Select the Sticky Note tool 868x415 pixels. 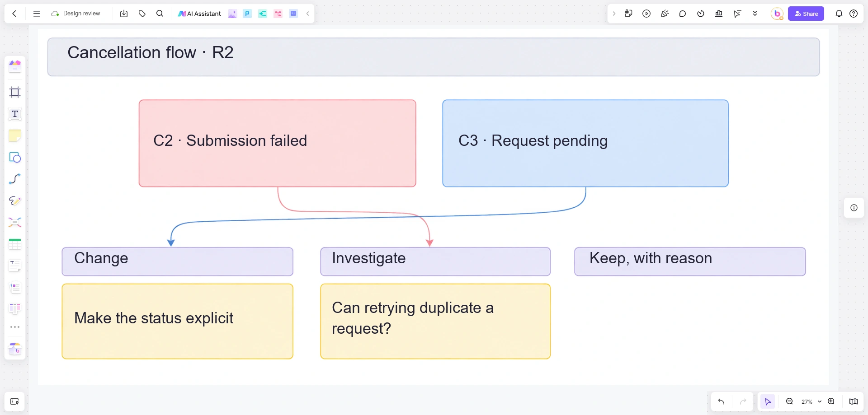pos(15,135)
